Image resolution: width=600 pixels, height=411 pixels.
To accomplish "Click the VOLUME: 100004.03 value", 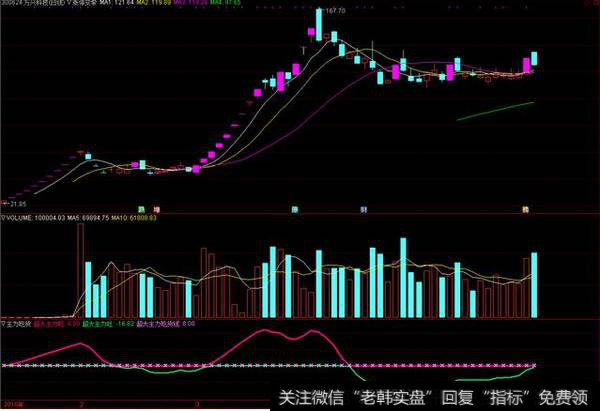I will pyautogui.click(x=36, y=218).
